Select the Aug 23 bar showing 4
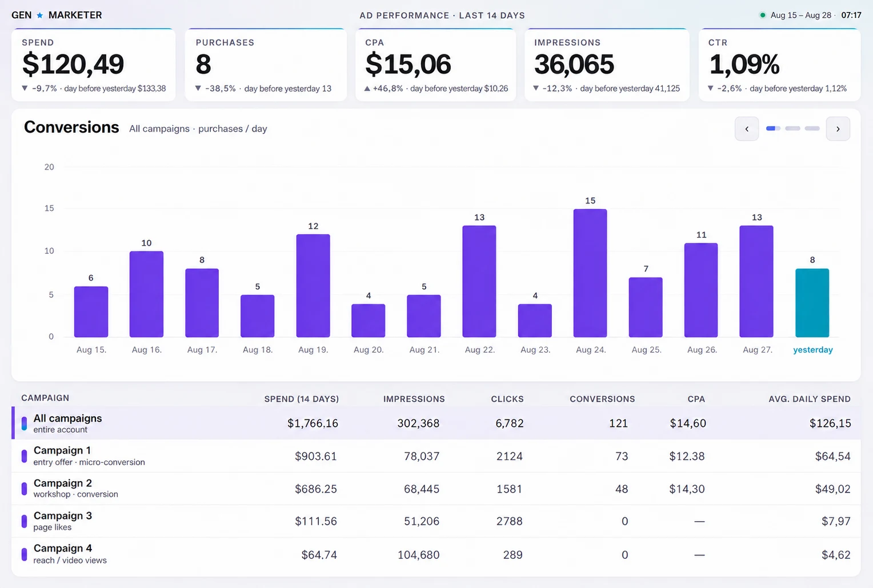The height and width of the screenshot is (588, 873). [535, 321]
